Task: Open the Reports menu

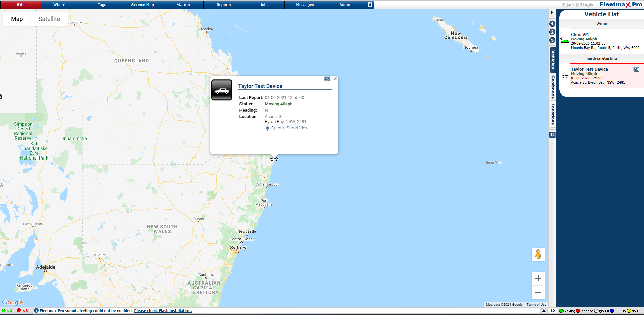Action: 224,5
